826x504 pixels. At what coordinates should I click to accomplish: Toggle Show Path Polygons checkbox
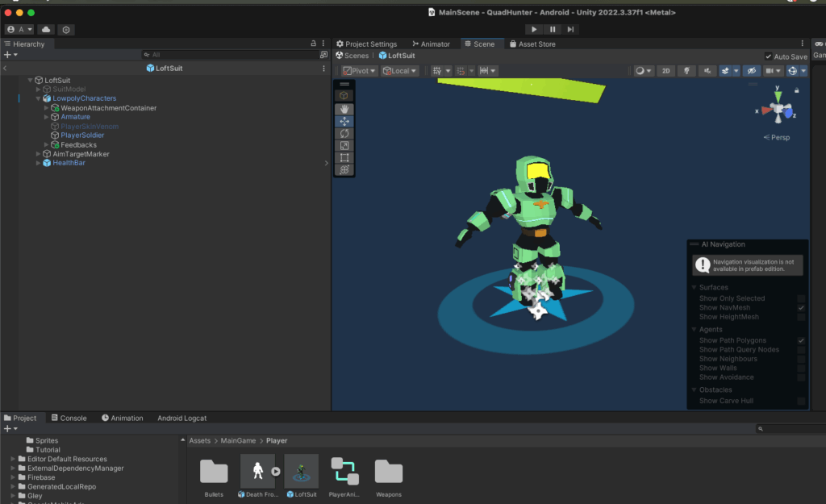tap(801, 341)
